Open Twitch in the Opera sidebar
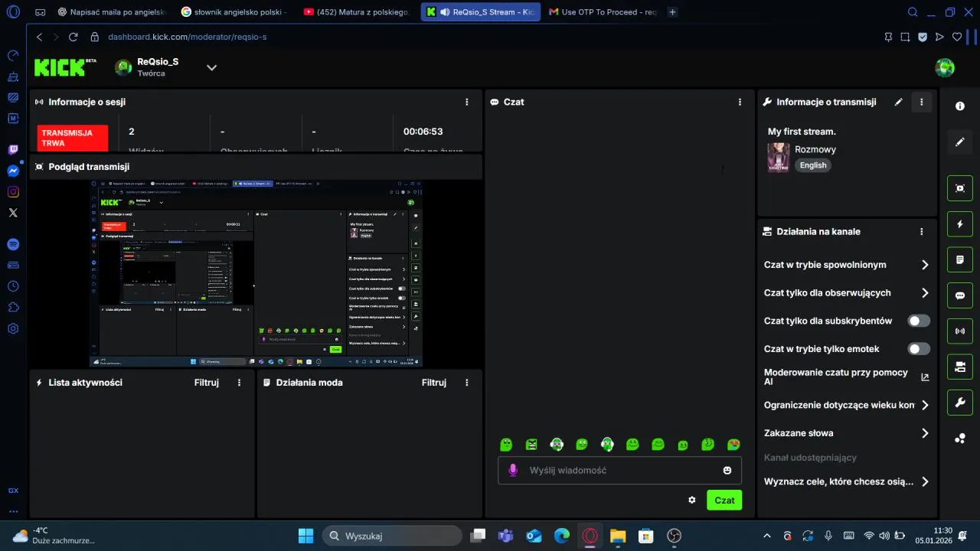This screenshot has width=980, height=551. coord(13,150)
